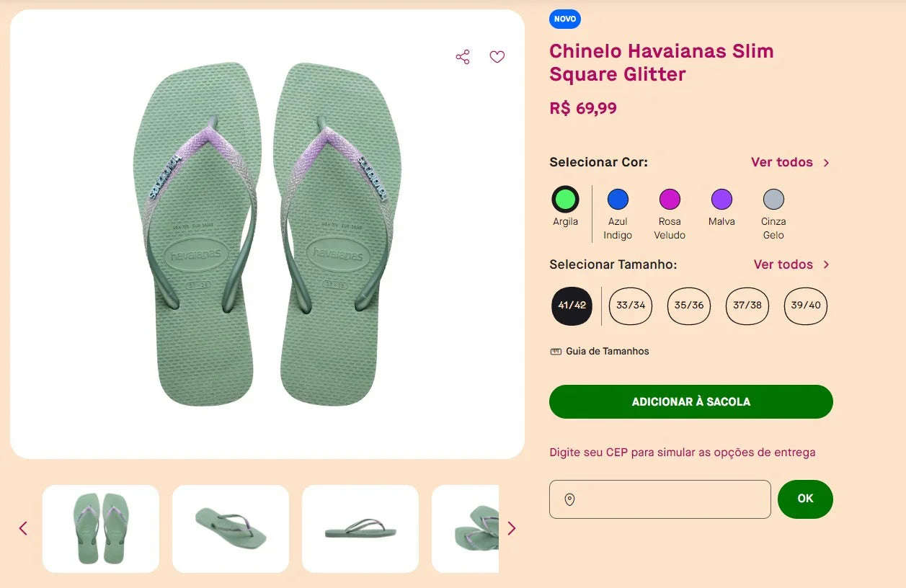Click the product title 'Chinelo Havaianas Slim Square Glitter'
906x588 pixels.
click(661, 63)
